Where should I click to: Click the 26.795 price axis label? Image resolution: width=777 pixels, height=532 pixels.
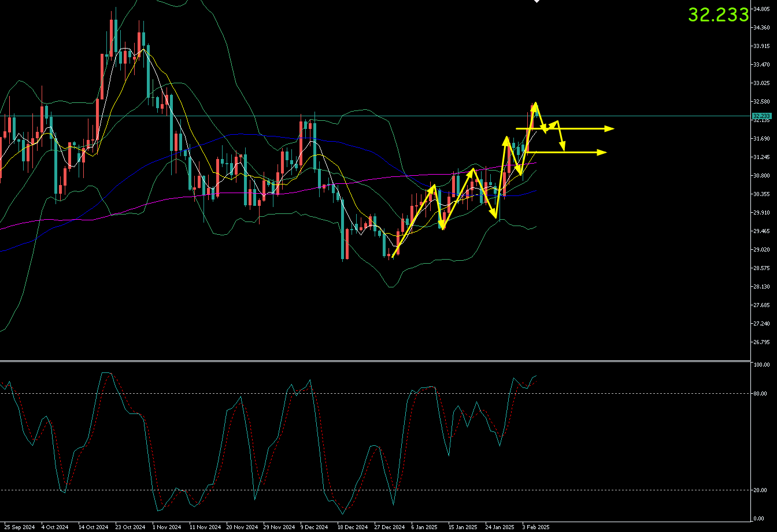coord(761,342)
